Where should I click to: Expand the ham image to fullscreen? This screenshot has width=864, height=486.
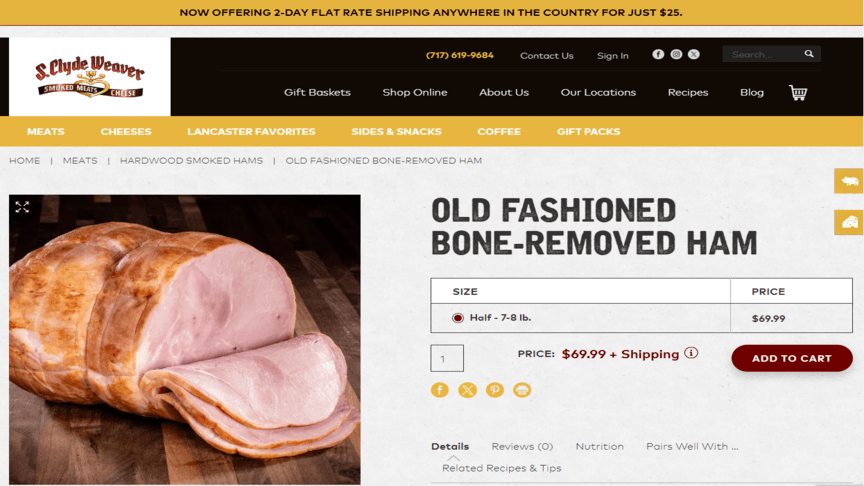[22, 207]
